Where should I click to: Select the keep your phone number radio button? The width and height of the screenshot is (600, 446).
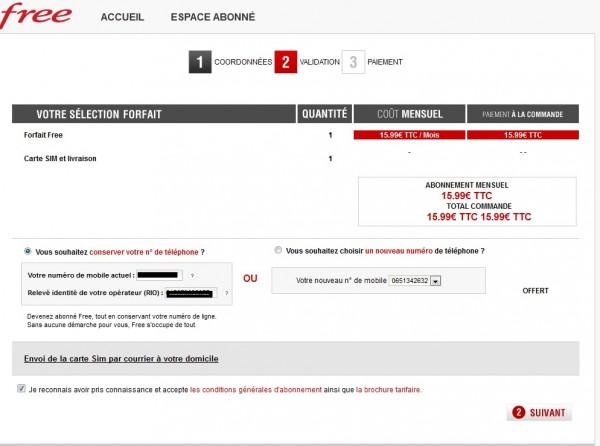(28, 251)
